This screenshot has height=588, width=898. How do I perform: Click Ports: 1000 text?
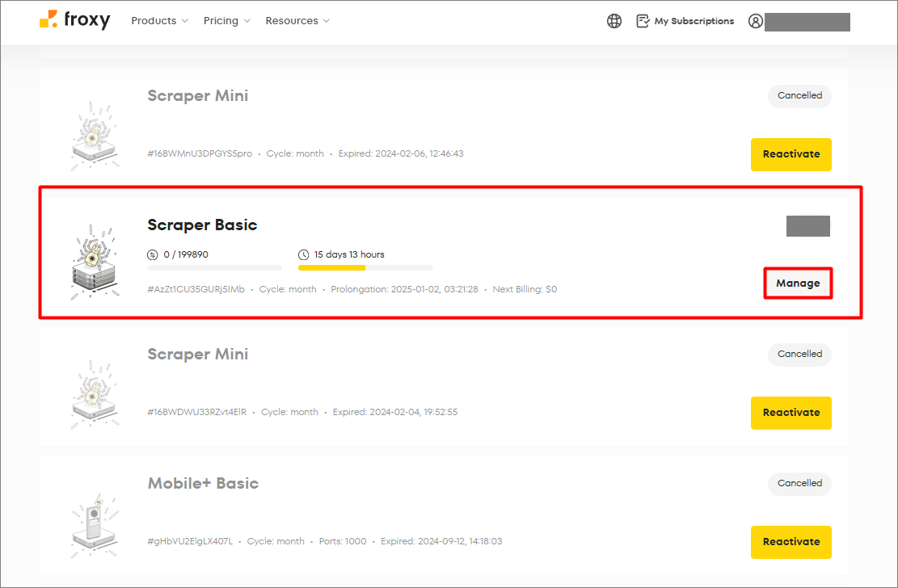(343, 541)
